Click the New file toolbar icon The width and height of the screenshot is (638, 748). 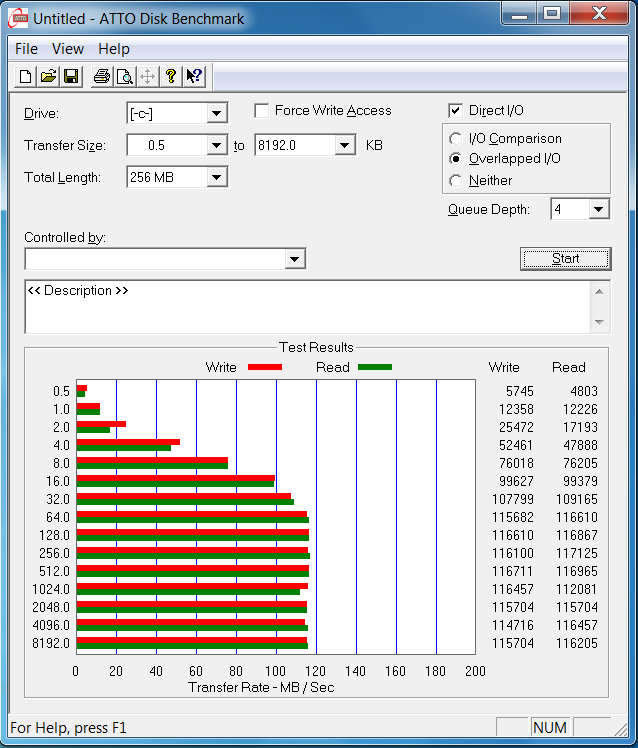25,77
